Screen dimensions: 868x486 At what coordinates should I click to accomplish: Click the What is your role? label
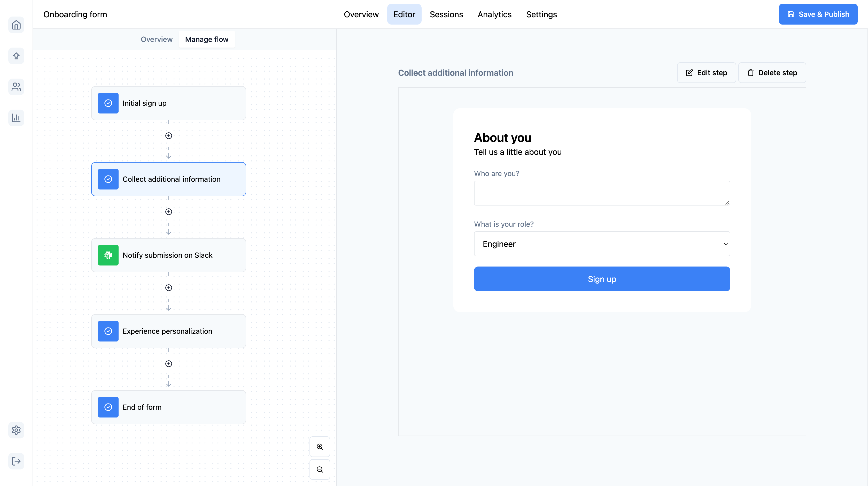click(x=504, y=224)
